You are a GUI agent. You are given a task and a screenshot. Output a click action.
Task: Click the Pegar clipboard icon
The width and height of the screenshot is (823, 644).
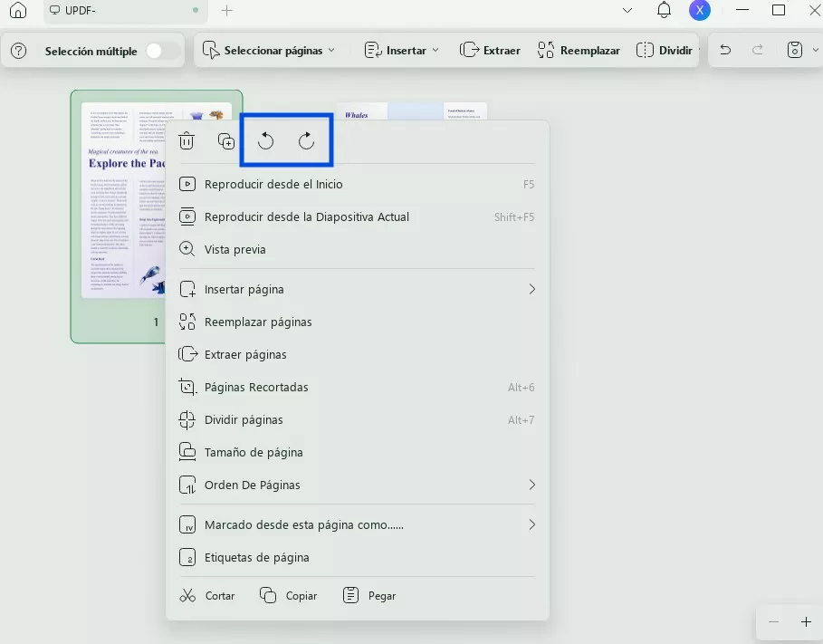(350, 595)
